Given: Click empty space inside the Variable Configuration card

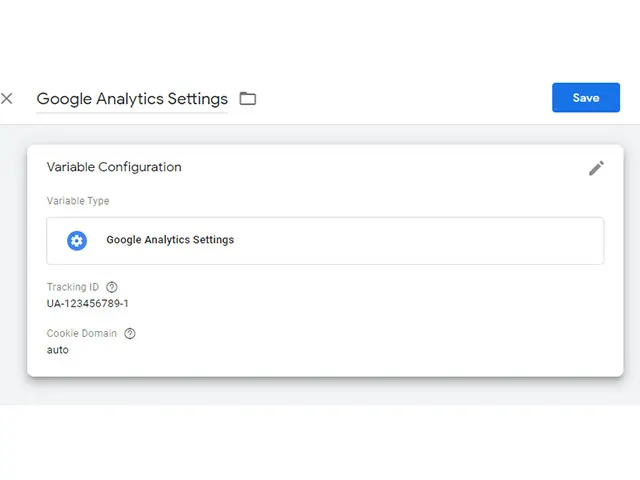Looking at the screenshot, I should tap(400, 320).
